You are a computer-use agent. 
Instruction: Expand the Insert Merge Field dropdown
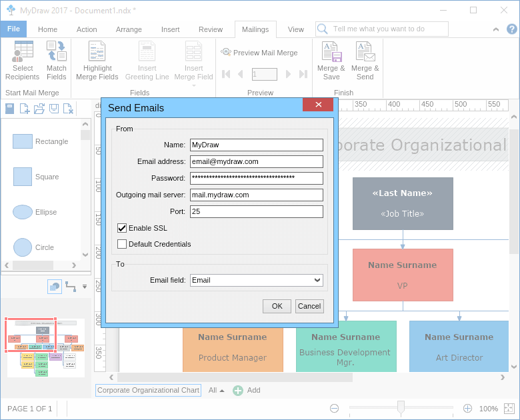point(194,85)
